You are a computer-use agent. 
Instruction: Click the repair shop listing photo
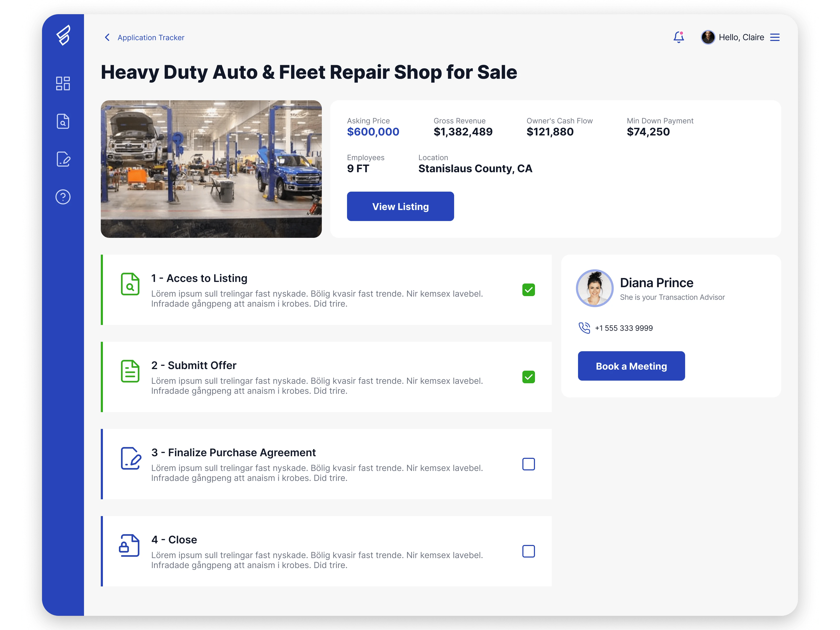211,169
